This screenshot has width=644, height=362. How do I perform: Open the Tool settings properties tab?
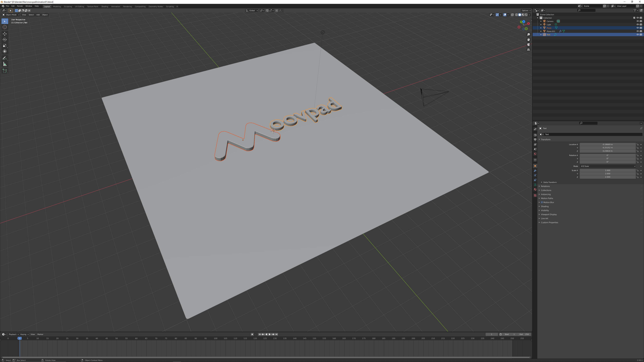coord(535,129)
